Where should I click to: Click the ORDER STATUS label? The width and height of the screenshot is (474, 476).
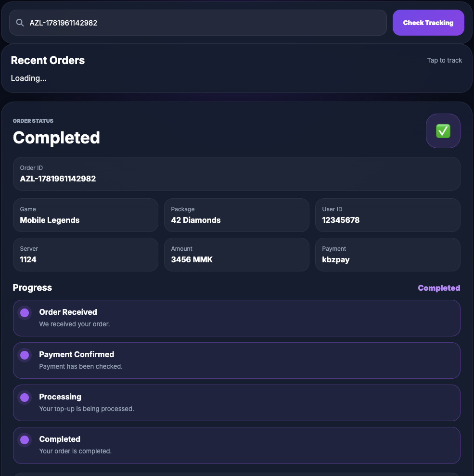tap(33, 121)
